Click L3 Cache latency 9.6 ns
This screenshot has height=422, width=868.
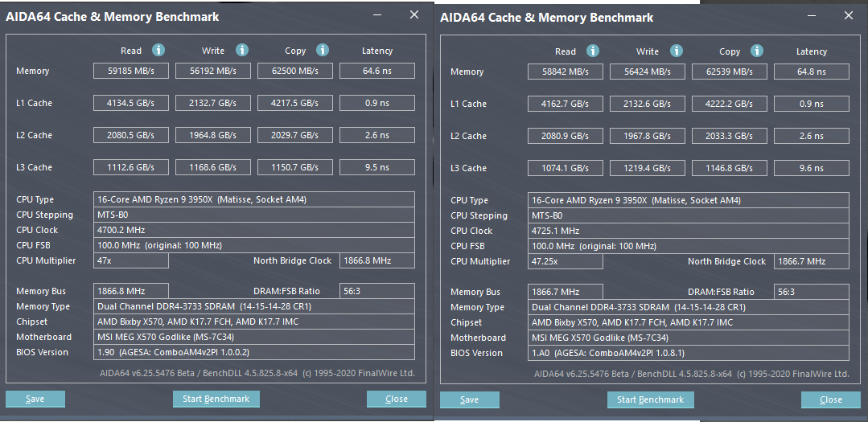coord(812,167)
